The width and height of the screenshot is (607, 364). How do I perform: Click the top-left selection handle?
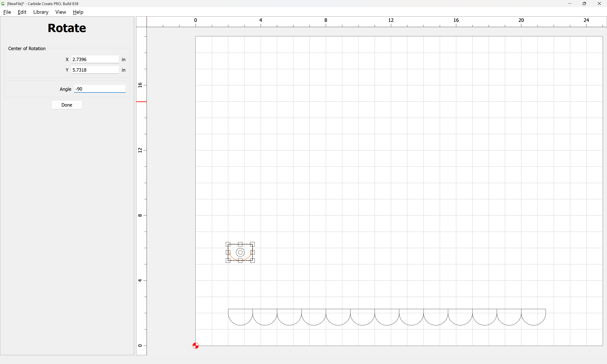pos(228,244)
